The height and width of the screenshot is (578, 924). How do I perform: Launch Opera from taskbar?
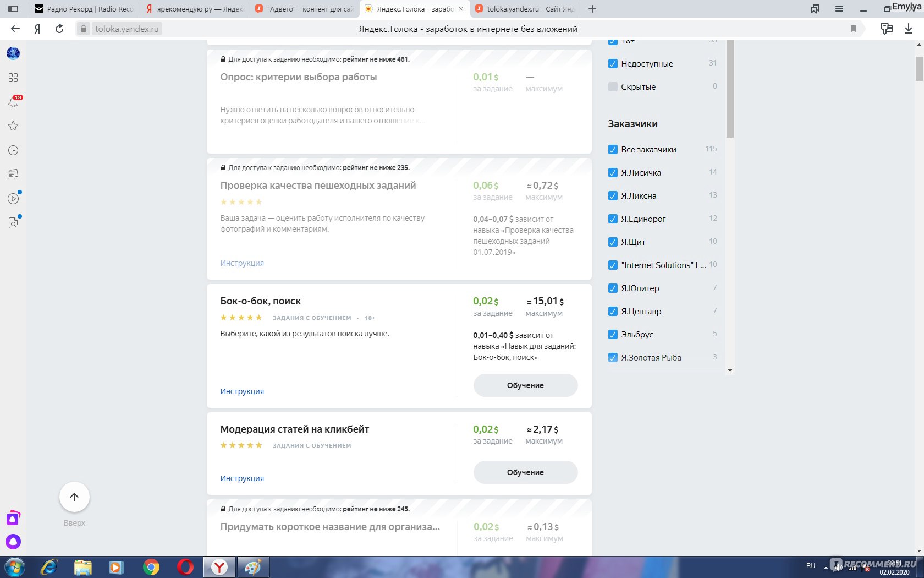click(x=185, y=567)
